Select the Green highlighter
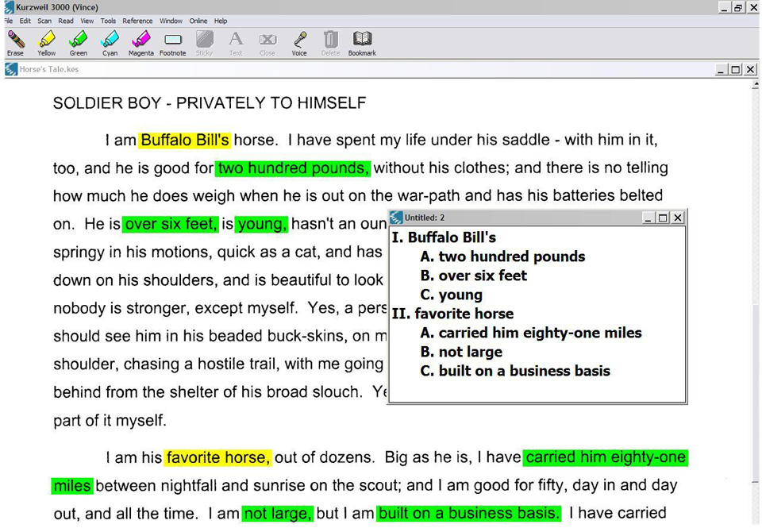 click(x=79, y=43)
